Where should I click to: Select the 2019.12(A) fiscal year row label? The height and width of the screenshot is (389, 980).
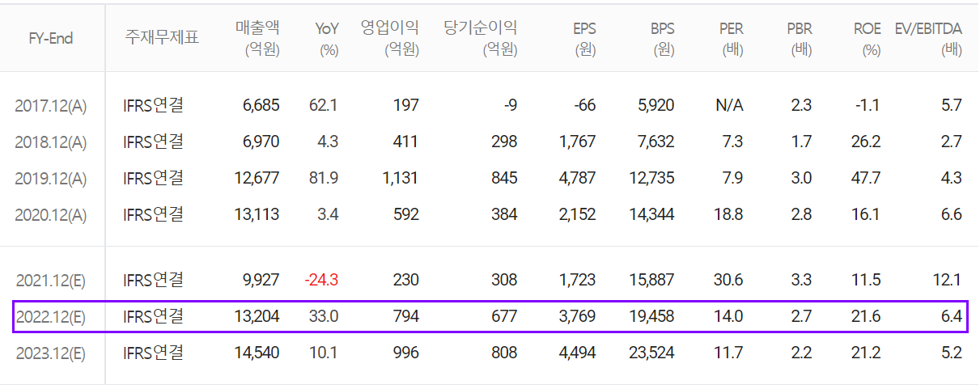click(51, 179)
